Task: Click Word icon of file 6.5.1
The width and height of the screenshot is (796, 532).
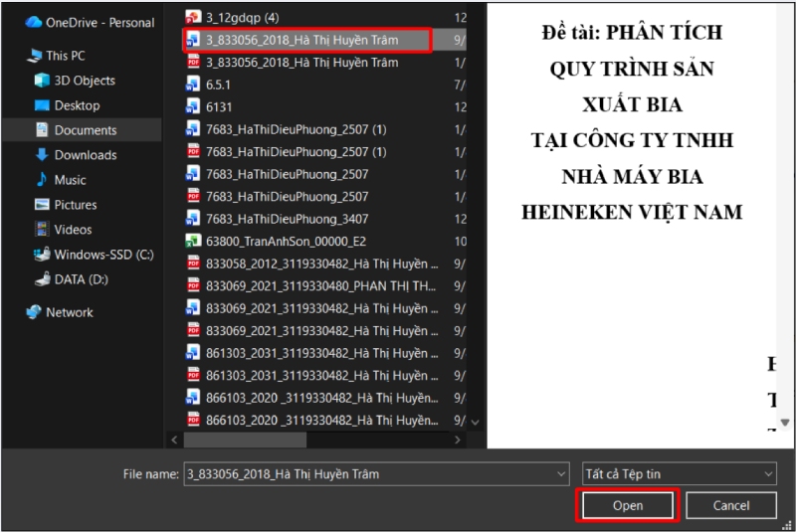Action: (x=193, y=85)
